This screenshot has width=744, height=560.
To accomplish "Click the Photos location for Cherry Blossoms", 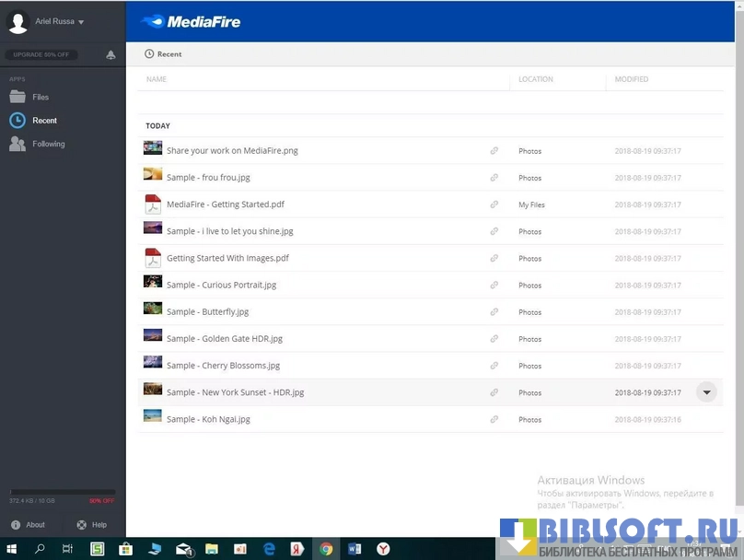I will coord(529,366).
